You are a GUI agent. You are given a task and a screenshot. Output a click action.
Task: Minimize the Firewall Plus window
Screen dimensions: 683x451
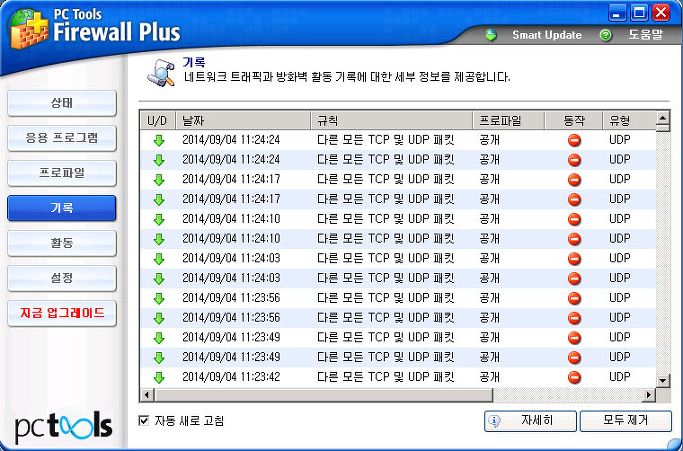coord(617,13)
